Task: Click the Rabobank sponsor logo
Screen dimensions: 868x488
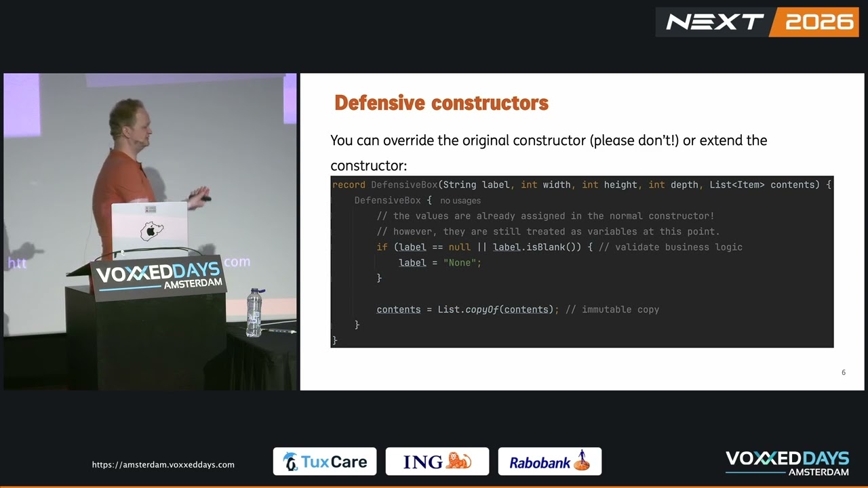Action: click(x=550, y=462)
